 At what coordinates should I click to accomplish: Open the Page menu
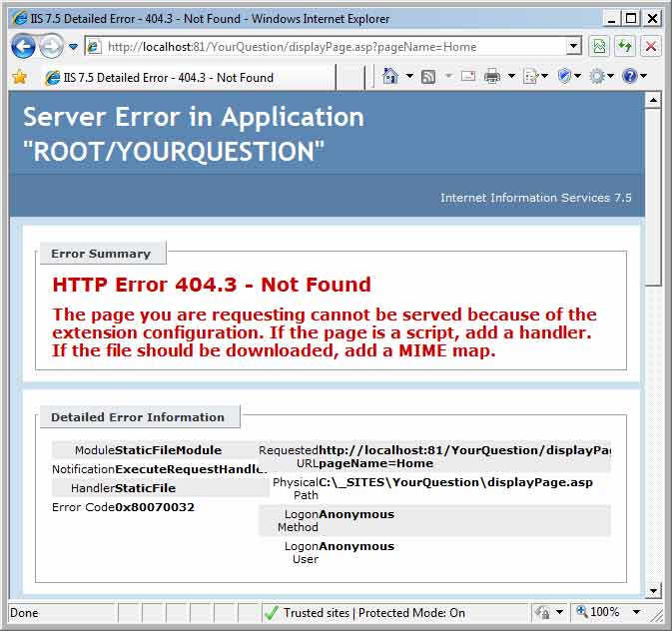530,77
